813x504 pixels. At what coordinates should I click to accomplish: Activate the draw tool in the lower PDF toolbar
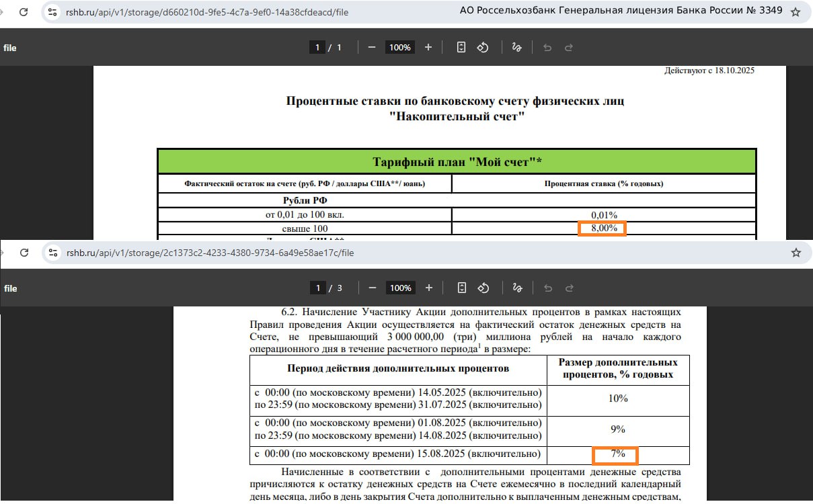(517, 288)
